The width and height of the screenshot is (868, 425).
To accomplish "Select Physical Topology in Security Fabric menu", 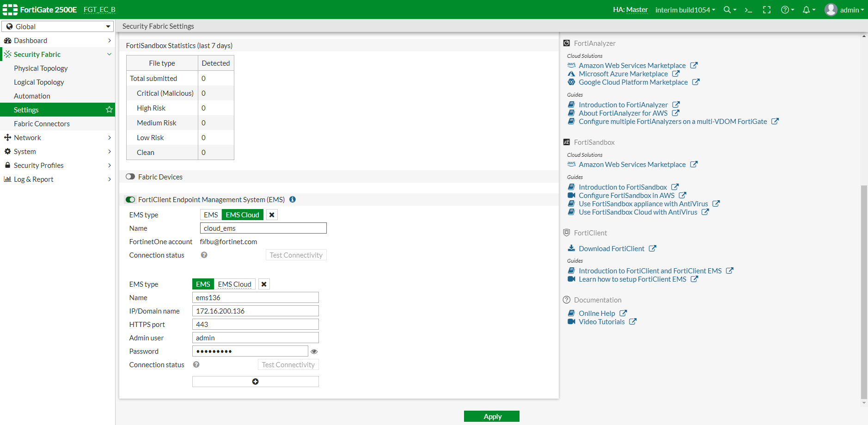I will click(41, 68).
